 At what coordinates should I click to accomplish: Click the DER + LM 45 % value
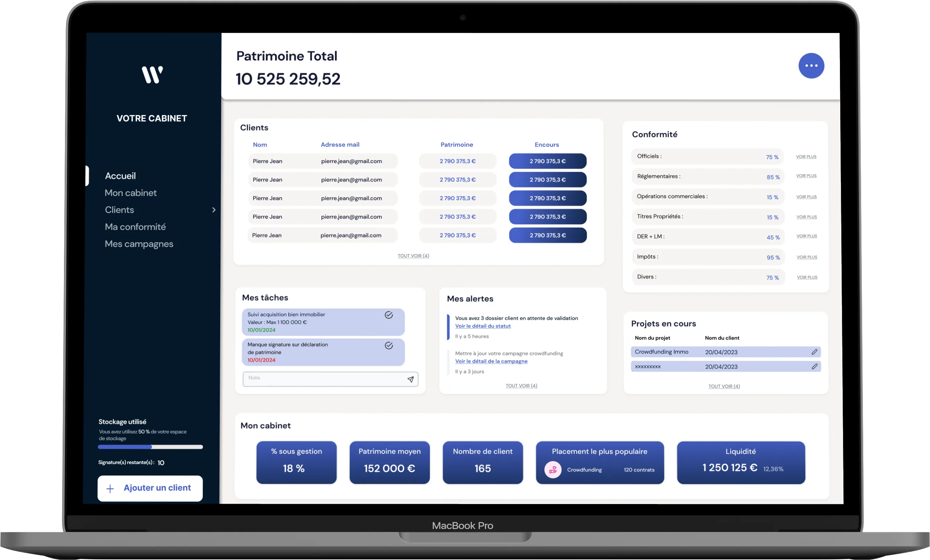click(x=773, y=237)
